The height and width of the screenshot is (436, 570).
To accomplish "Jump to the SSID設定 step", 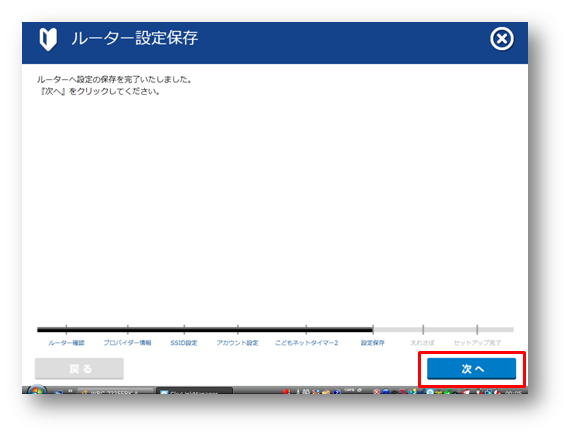I will (184, 343).
